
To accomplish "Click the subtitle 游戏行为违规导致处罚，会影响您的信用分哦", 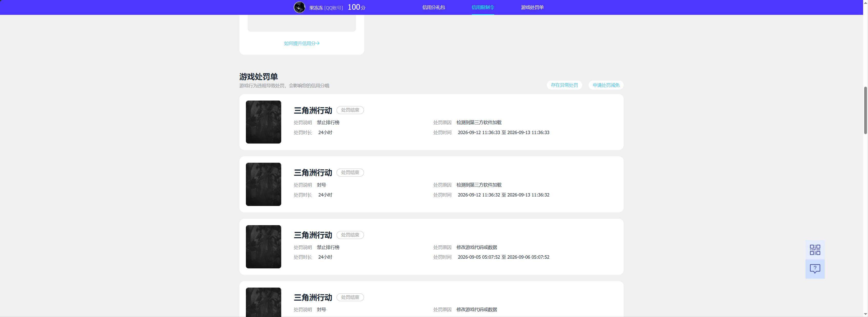I will pos(284,86).
